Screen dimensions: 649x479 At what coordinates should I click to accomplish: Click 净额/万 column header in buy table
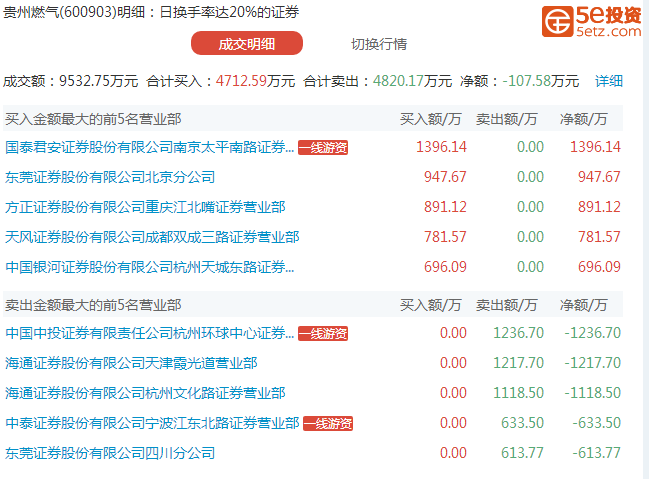coord(584,119)
